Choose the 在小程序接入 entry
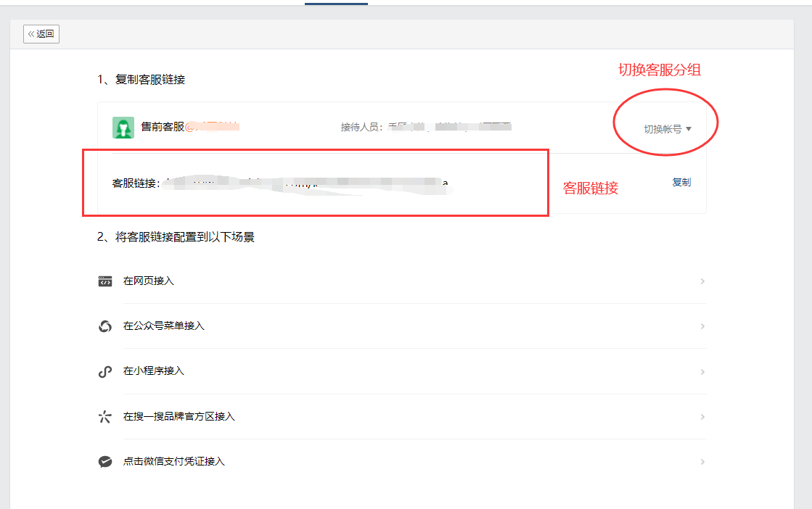 click(x=154, y=371)
